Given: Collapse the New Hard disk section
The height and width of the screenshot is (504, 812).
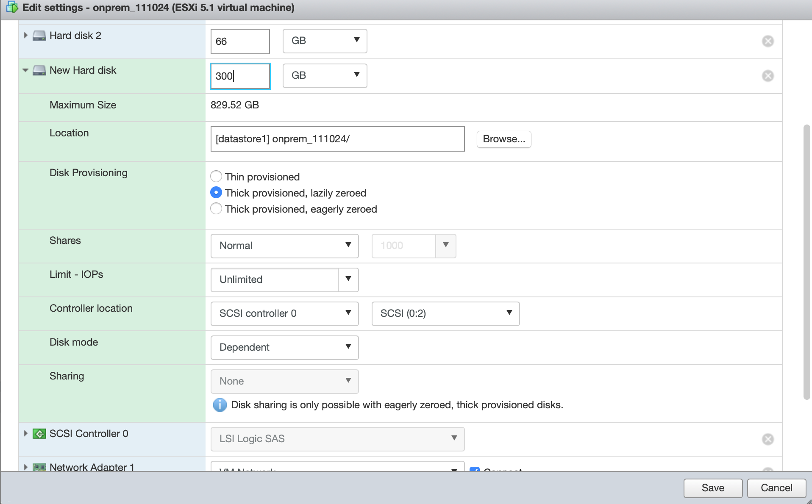Looking at the screenshot, I should (25, 70).
